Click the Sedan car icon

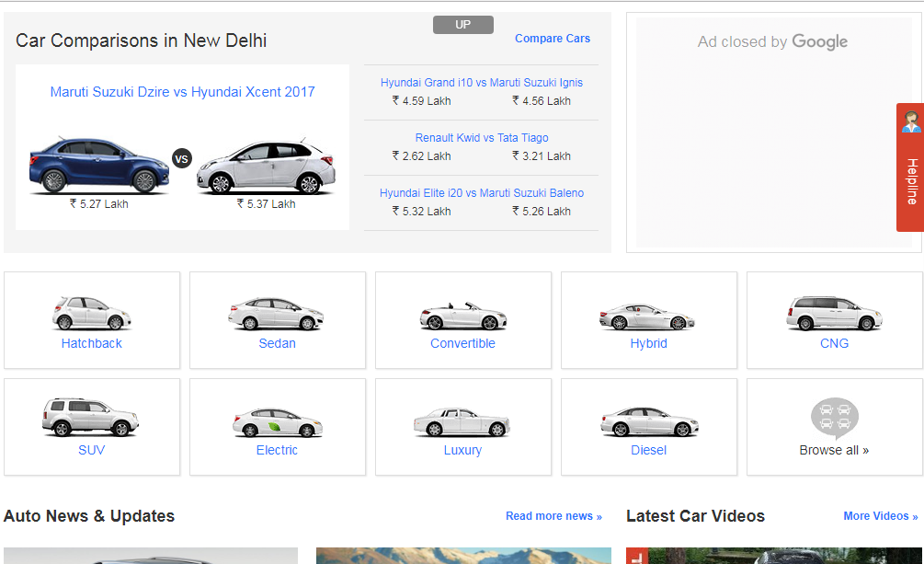(276, 313)
